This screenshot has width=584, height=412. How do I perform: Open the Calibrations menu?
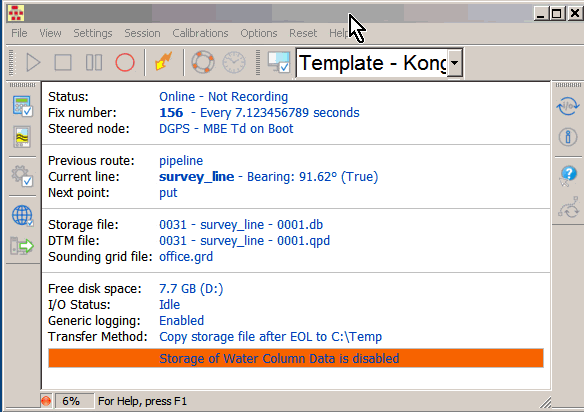tap(200, 33)
